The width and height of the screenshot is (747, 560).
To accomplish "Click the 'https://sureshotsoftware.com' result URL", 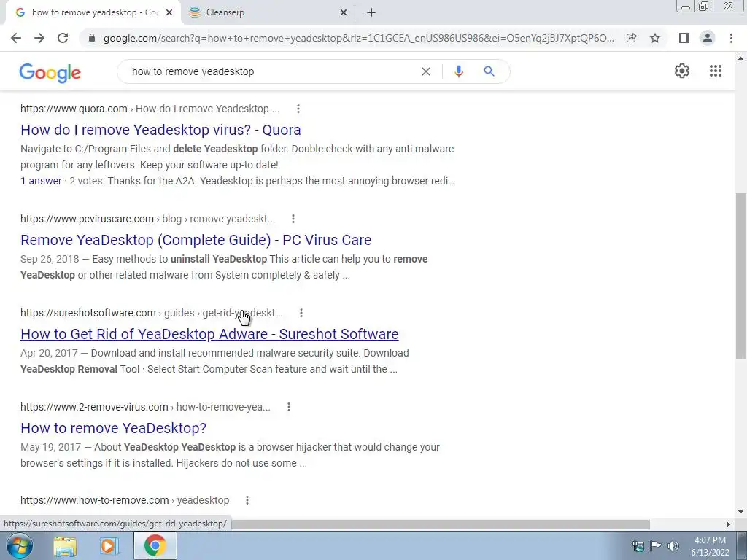I will point(88,313).
